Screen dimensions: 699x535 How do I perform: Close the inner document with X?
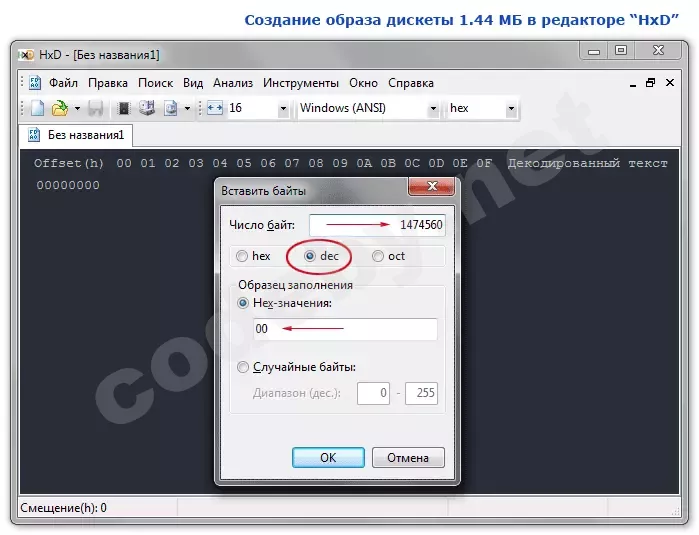coord(670,83)
